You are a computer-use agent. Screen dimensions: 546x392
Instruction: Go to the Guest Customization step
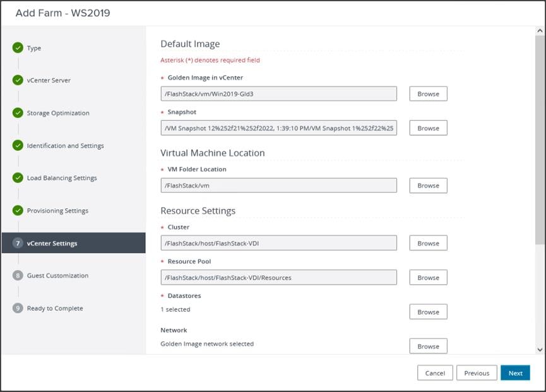(57, 276)
